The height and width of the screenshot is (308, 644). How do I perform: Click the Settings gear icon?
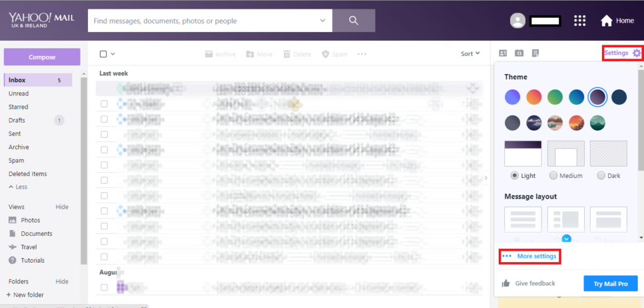tap(636, 53)
